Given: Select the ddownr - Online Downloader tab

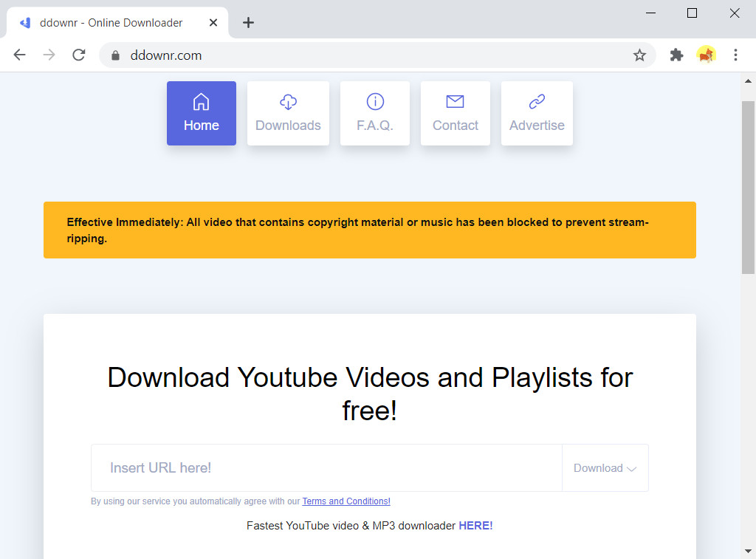Looking at the screenshot, I should point(117,23).
